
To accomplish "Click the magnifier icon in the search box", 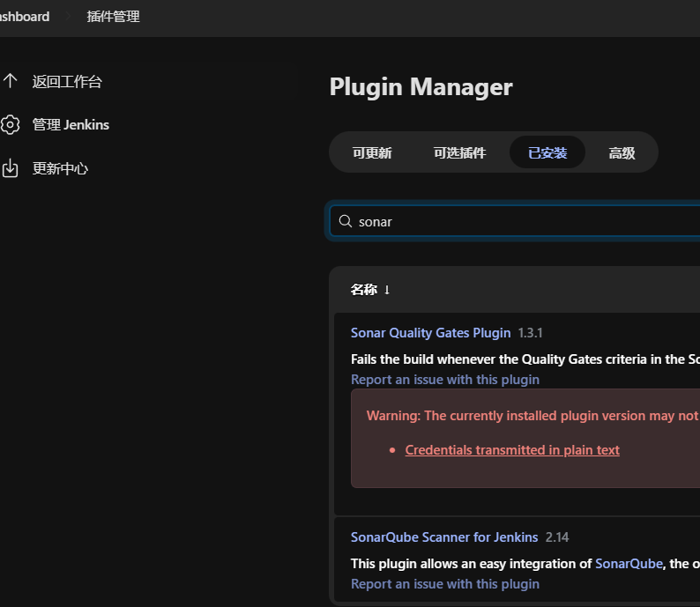I will point(346,221).
